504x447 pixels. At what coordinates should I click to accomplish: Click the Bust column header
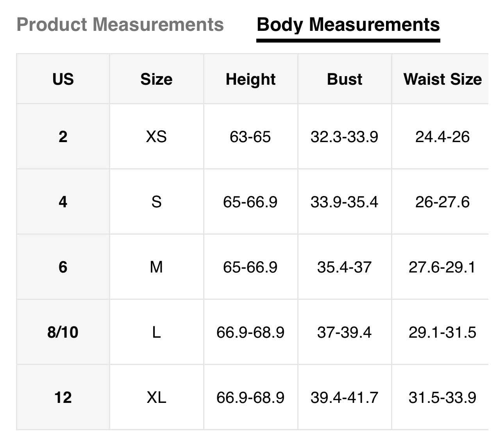tap(344, 79)
